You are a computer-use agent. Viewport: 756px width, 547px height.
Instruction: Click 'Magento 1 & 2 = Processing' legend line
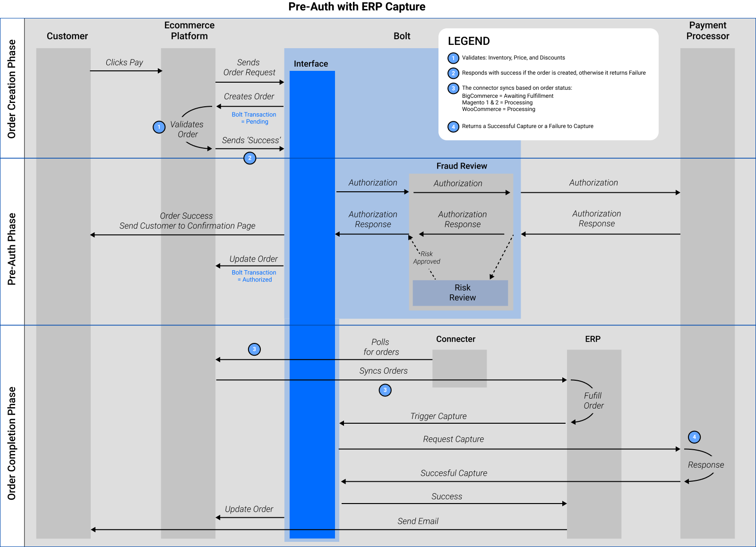tap(497, 103)
